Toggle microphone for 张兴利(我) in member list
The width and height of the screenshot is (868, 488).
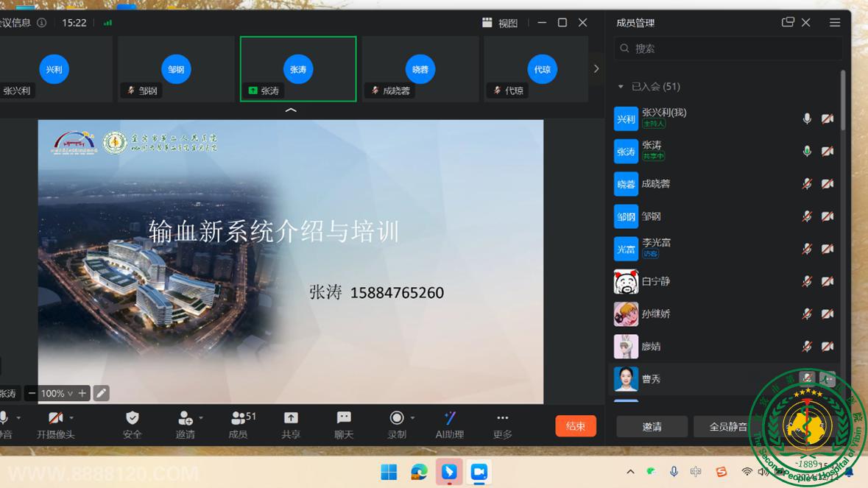(807, 119)
